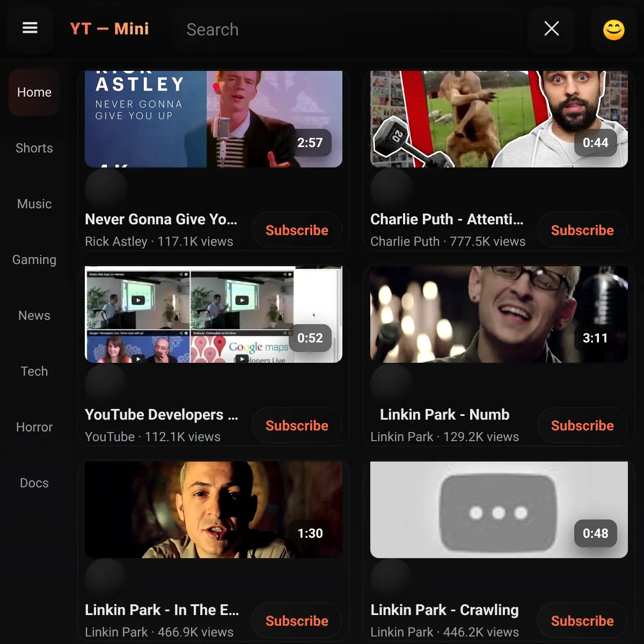The image size is (644, 644).
Task: Open the hamburger menu
Action: 30,28
